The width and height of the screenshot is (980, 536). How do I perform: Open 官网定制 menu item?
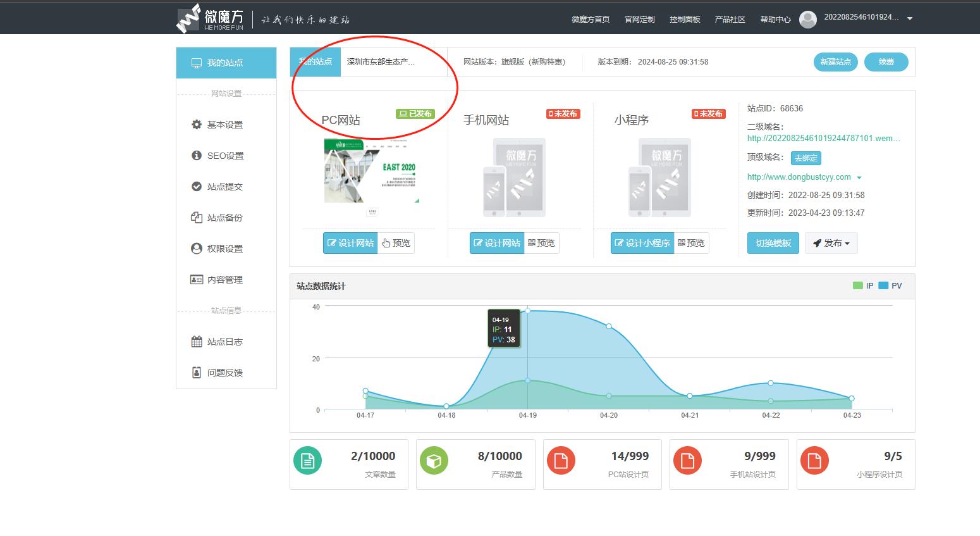[x=639, y=19]
